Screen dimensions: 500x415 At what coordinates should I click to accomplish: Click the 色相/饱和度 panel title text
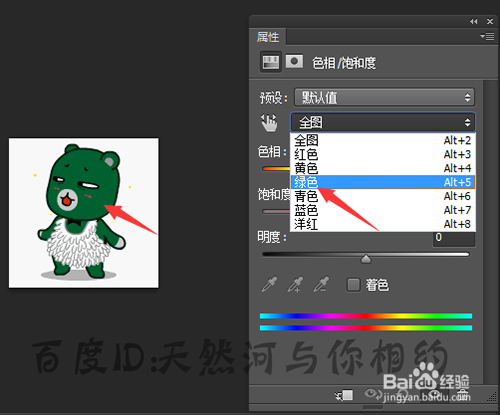[x=344, y=63]
